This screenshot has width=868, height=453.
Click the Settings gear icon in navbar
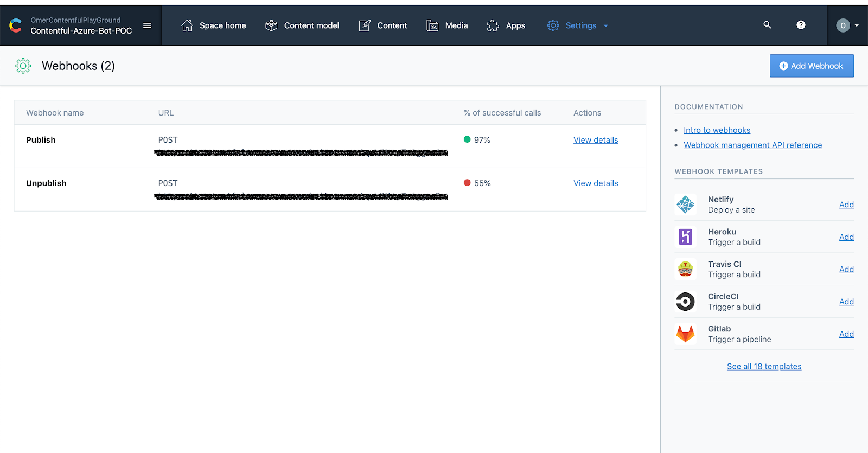pyautogui.click(x=553, y=25)
